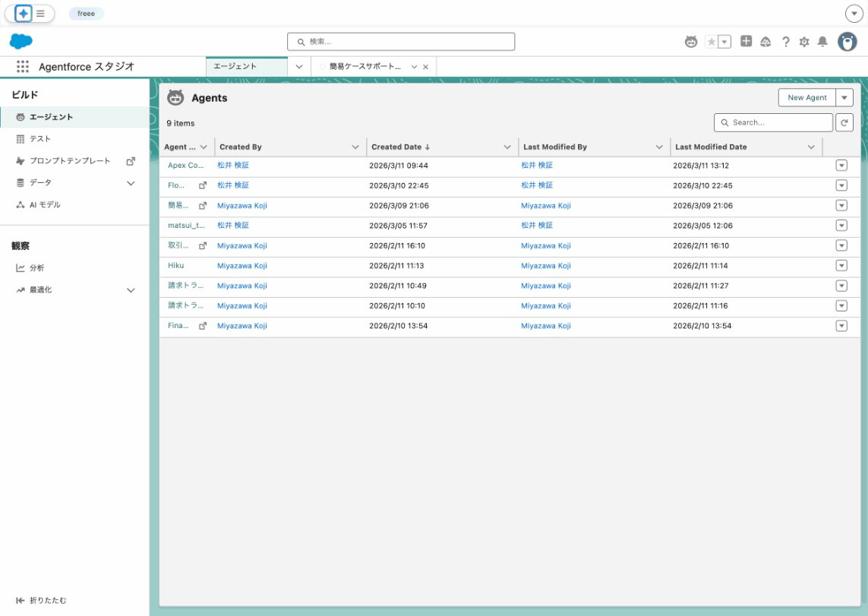868x616 pixels.
Task: Select テスト in the sidebar
Action: tap(40, 139)
